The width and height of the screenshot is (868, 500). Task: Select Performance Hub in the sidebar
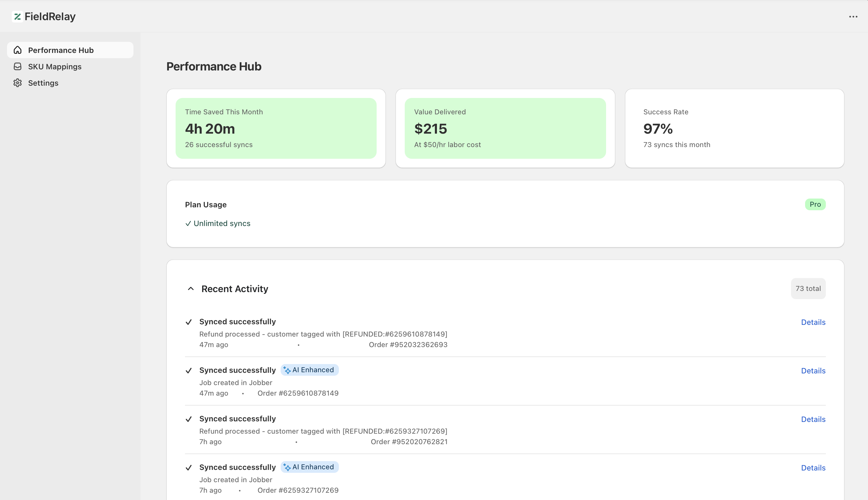[x=61, y=50]
